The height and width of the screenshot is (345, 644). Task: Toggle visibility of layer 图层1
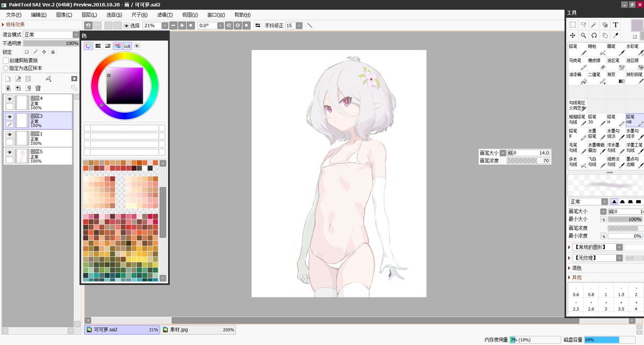9,134
